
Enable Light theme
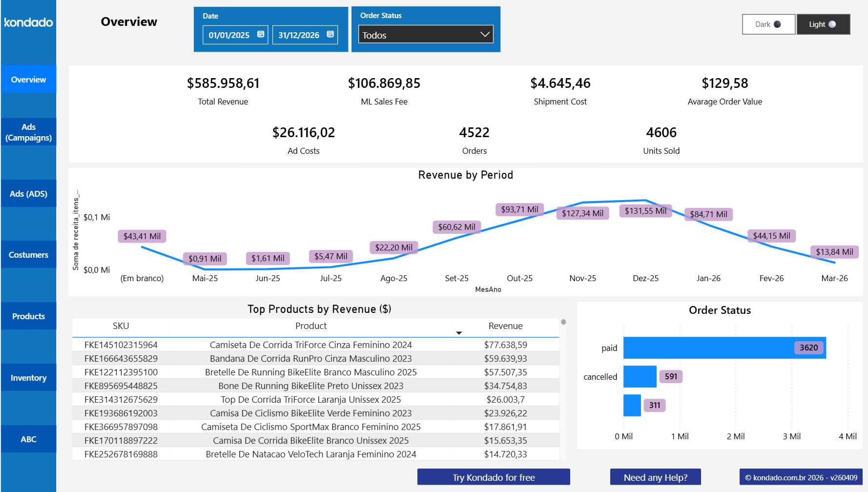click(823, 24)
